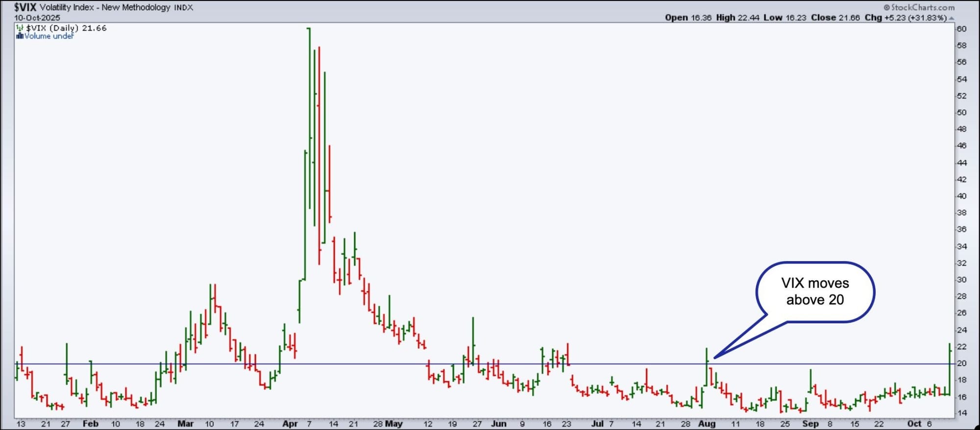Click the "6" date label after Oct
Screen dimensions: 980x430
pos(929,424)
